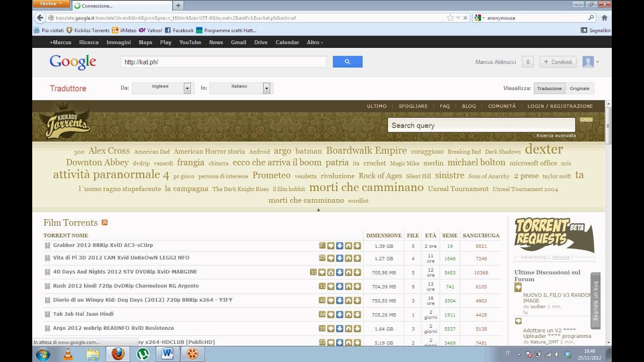Click the camera icon on 40 Days And Nights

(331, 272)
